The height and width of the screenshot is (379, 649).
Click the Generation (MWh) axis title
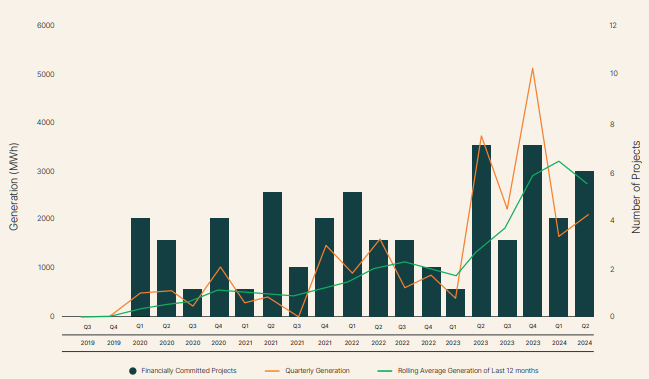[14, 187]
